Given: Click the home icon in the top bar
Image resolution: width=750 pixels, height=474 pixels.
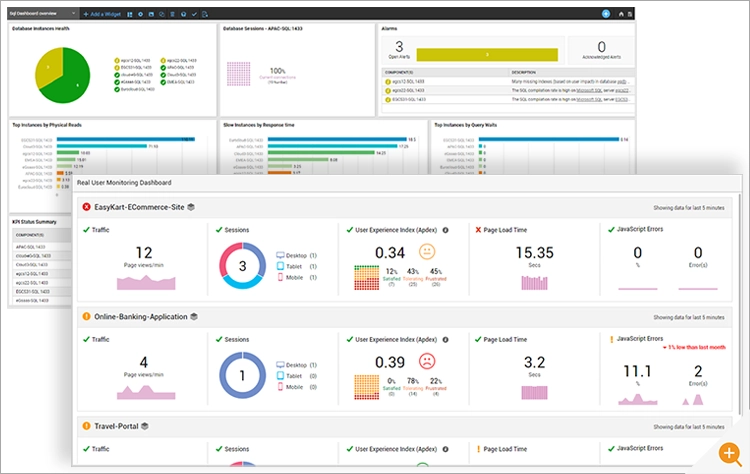Looking at the screenshot, I should [x=621, y=14].
